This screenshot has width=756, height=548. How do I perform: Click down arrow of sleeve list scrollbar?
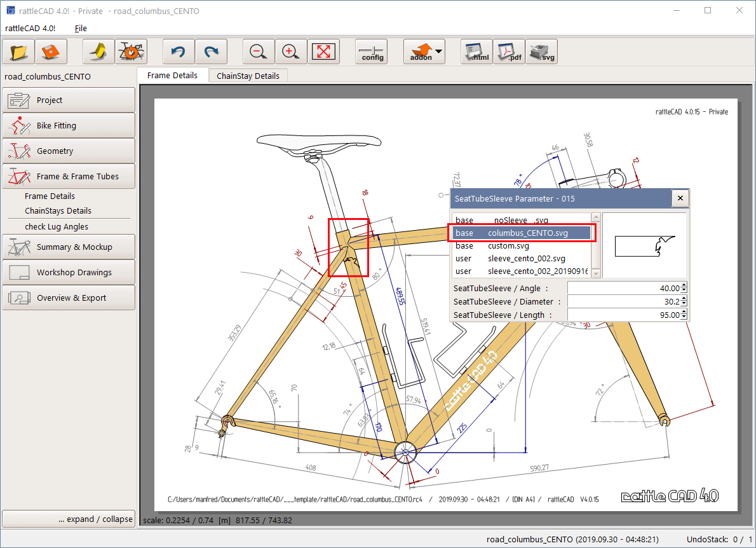click(596, 273)
